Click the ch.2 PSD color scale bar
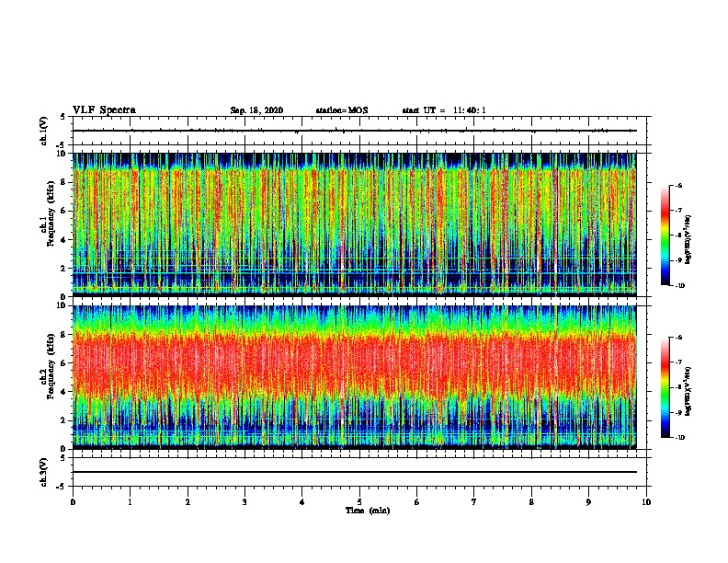Image resolution: width=728 pixels, height=563 pixels. click(665, 387)
